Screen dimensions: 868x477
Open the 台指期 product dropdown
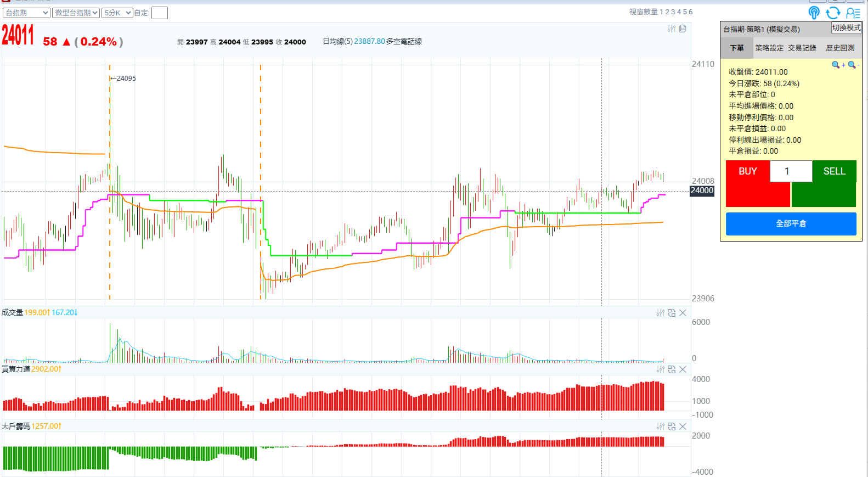coord(26,13)
